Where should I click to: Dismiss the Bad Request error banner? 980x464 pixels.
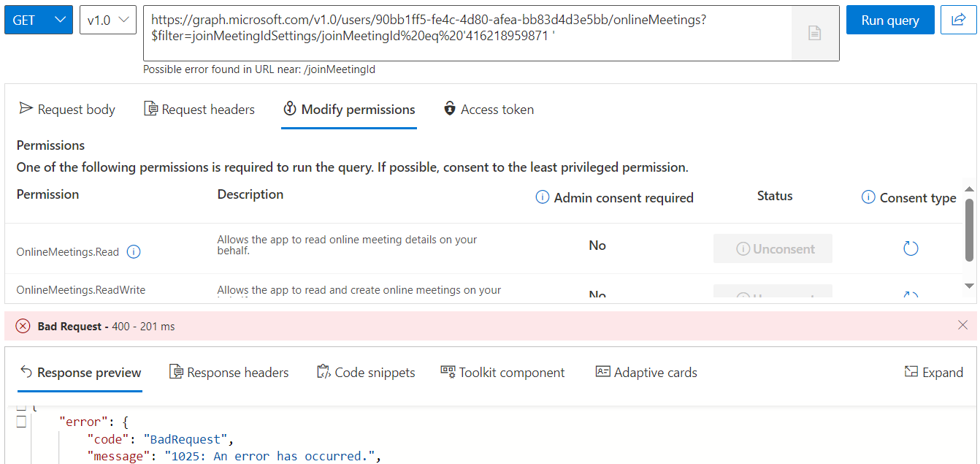click(962, 325)
